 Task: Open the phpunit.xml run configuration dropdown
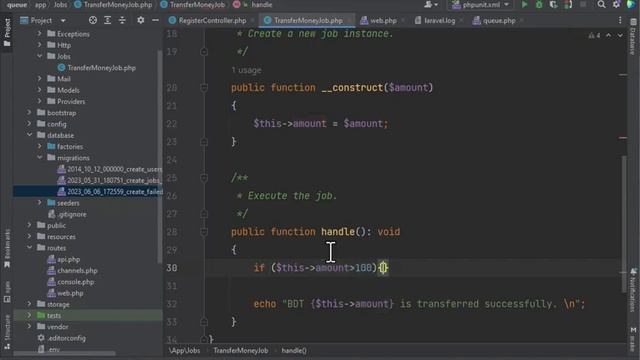[x=481, y=4]
